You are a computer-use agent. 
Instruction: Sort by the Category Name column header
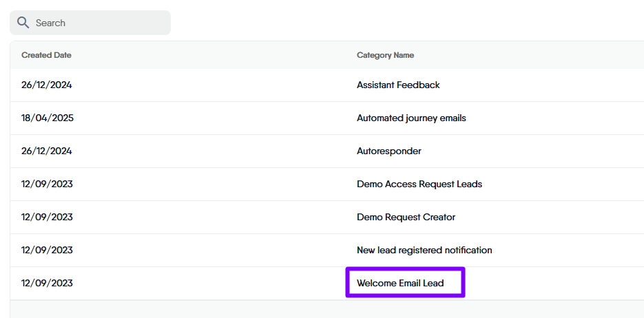(385, 55)
